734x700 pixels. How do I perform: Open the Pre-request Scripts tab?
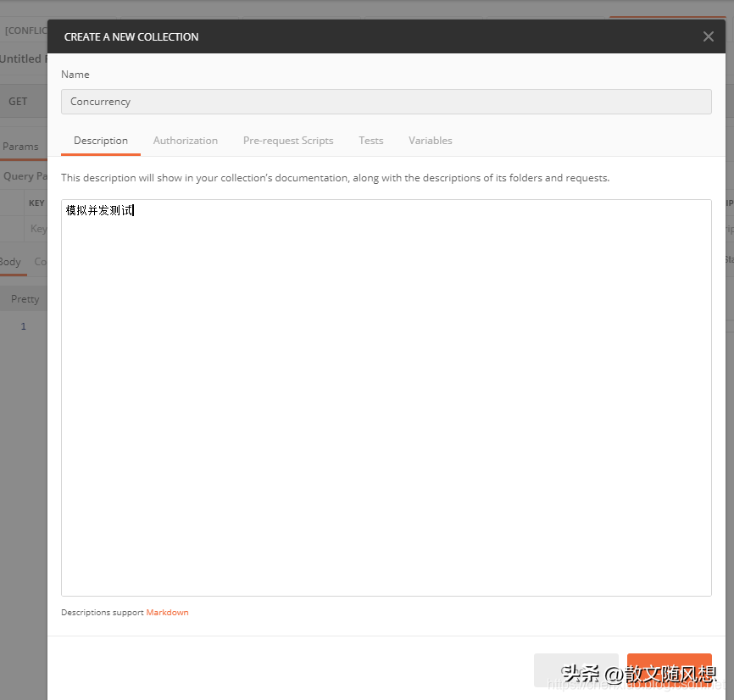[288, 141]
